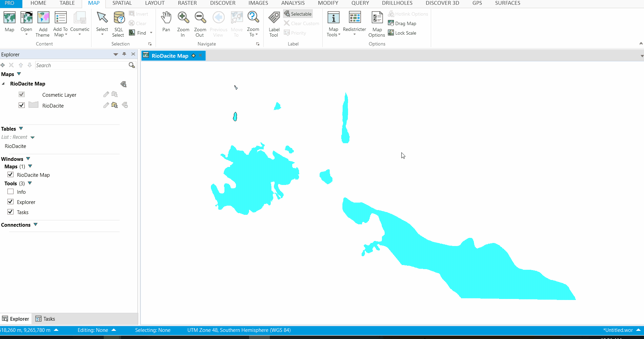
Task: Toggle visibility of the RioDacite layer
Action: (x=21, y=105)
